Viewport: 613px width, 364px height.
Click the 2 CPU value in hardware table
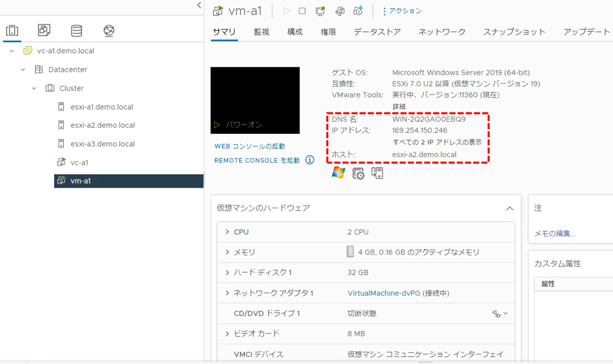358,232
